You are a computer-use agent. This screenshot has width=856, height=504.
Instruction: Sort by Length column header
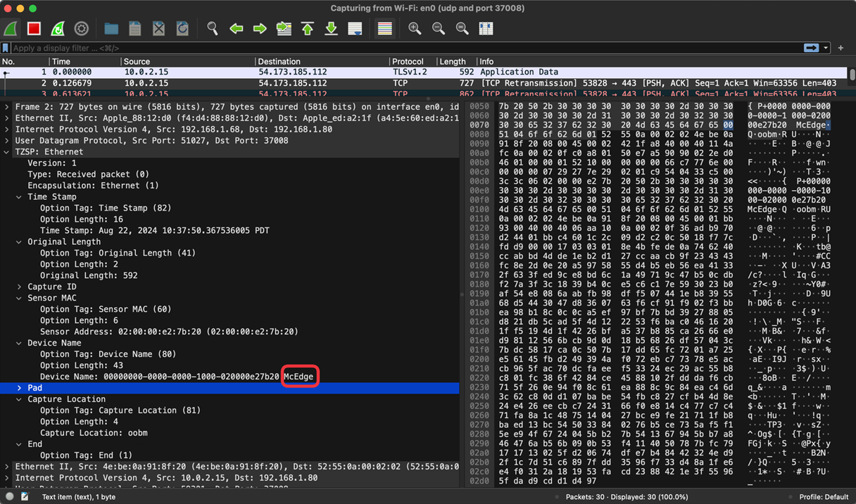pyautogui.click(x=455, y=61)
